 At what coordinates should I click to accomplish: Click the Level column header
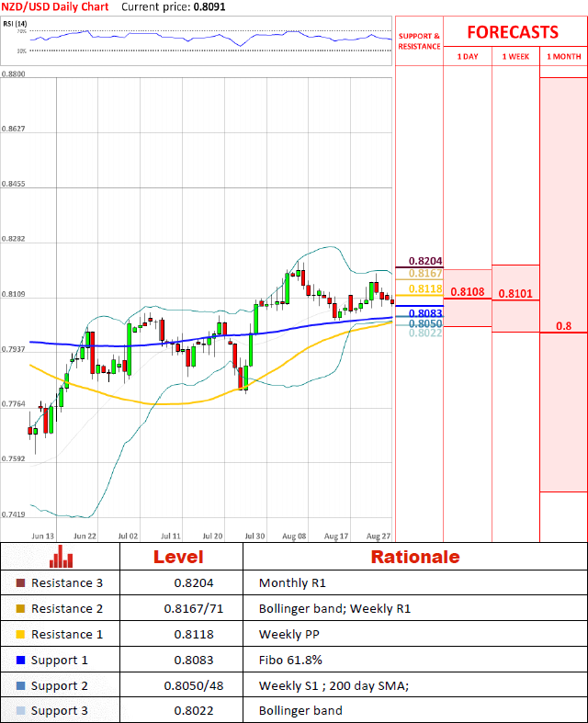(x=180, y=557)
